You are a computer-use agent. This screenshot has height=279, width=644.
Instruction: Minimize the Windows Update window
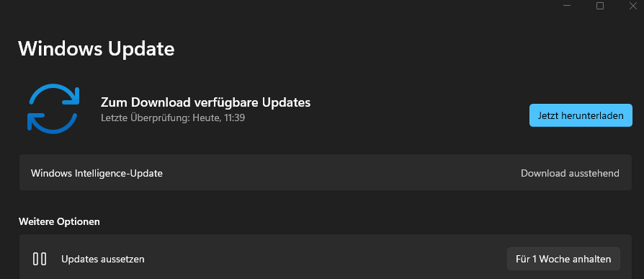(567, 6)
